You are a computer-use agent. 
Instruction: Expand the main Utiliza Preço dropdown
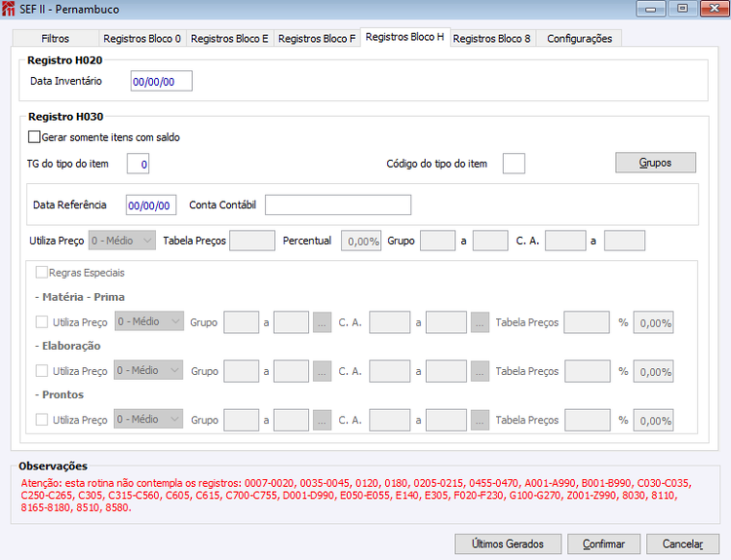click(x=122, y=241)
